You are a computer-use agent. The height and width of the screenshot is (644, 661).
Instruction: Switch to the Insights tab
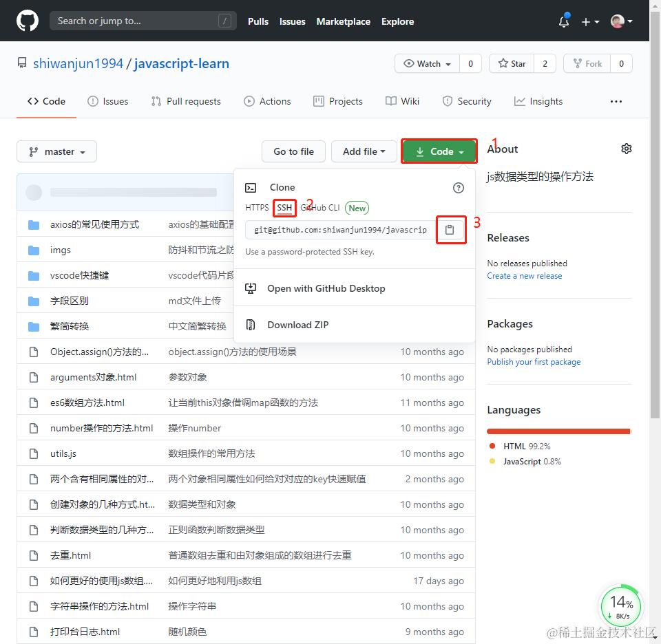(538, 102)
